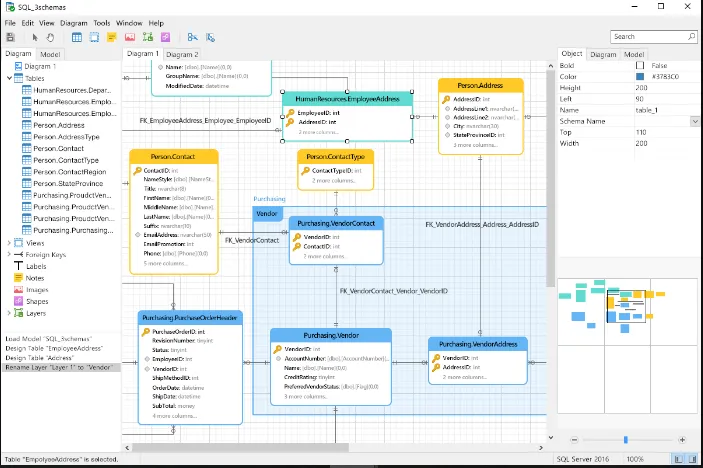Click the purple shape tool icon

point(165,37)
